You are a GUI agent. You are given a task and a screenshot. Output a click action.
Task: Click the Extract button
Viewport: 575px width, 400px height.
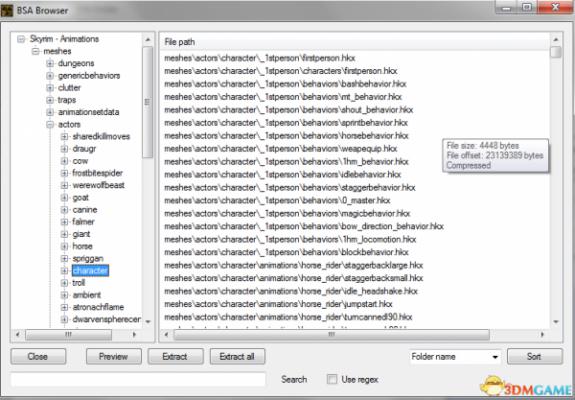pos(175,356)
